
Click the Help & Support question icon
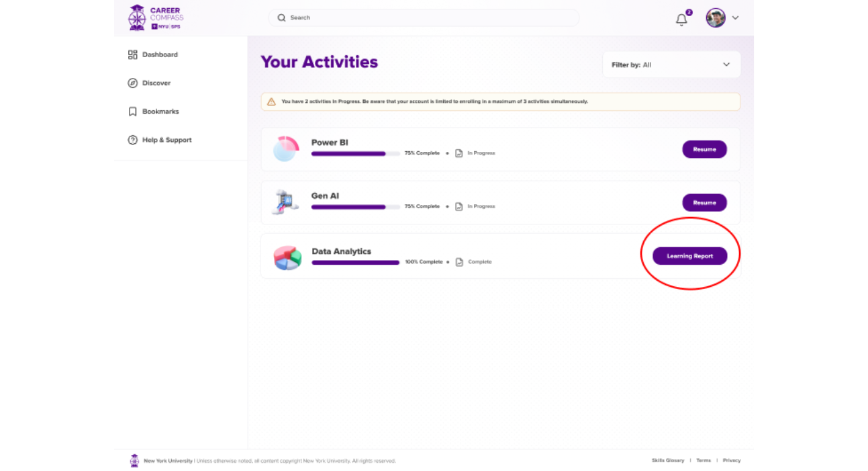click(x=133, y=140)
